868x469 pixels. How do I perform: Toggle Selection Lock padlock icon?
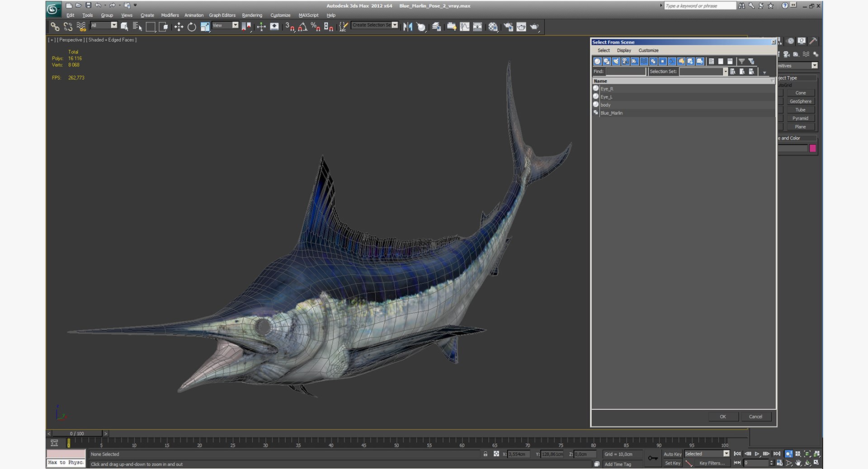[486, 454]
